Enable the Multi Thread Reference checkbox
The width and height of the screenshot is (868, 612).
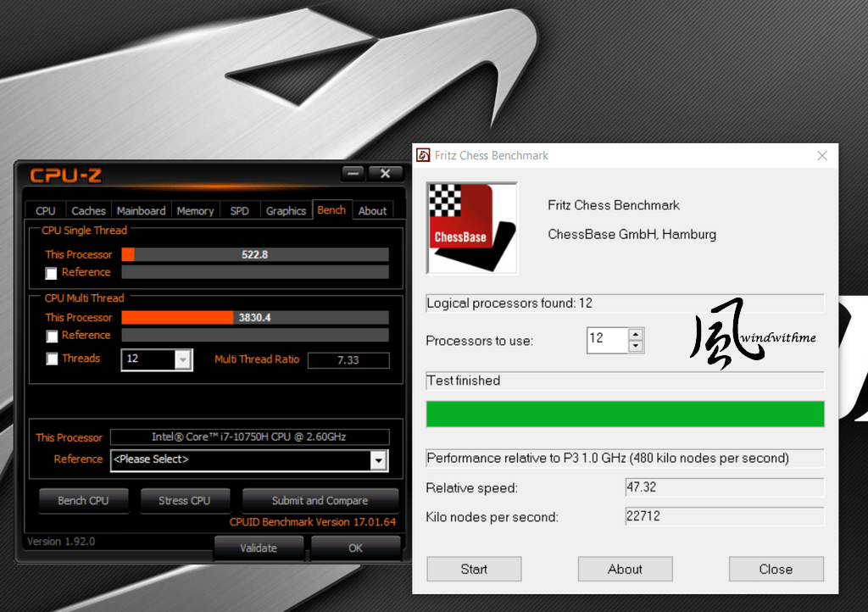[52, 336]
